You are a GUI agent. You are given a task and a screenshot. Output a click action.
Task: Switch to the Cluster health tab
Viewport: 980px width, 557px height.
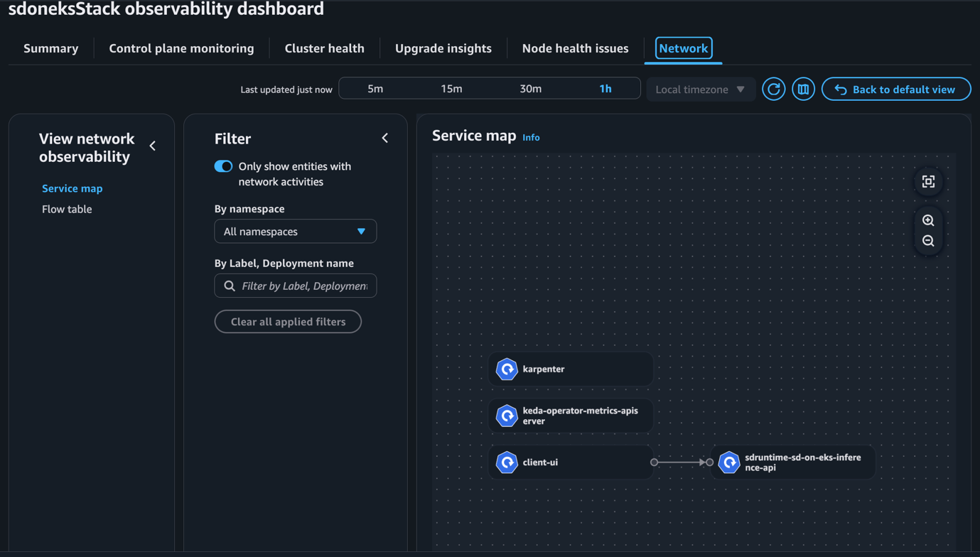[324, 48]
